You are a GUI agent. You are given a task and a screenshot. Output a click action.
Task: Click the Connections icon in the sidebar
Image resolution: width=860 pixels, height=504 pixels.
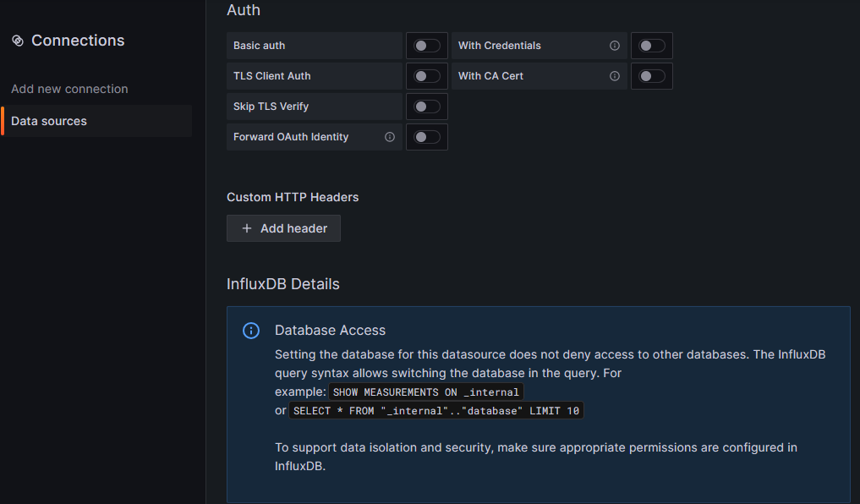click(x=18, y=41)
